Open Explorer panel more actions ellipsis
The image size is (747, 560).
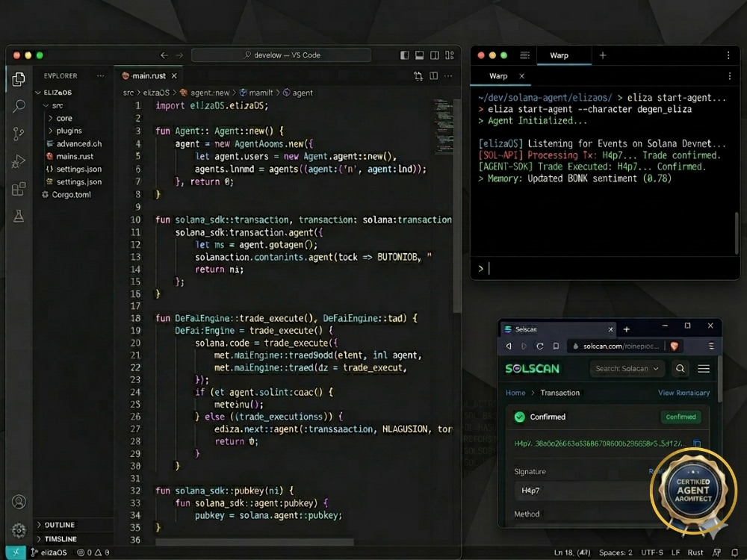(101, 75)
